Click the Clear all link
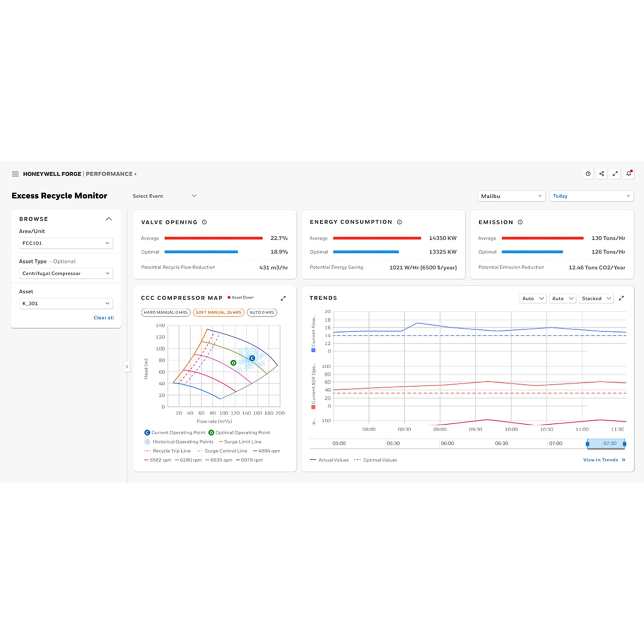The image size is (644, 644). coord(104,318)
